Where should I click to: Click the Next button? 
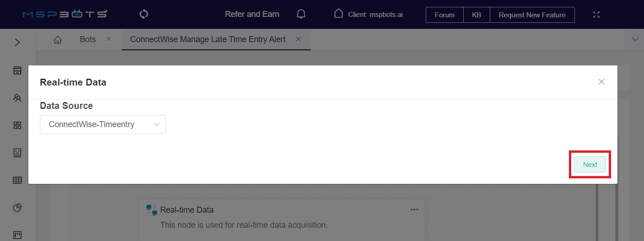[x=590, y=165]
